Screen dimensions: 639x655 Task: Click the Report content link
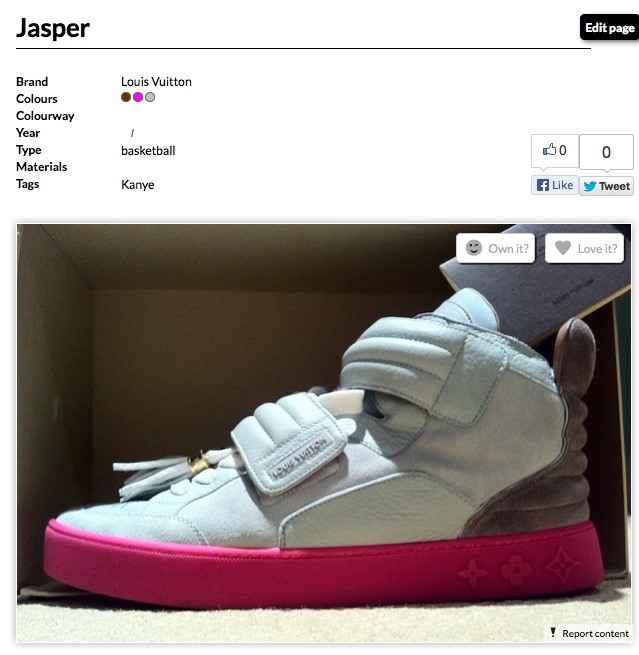click(x=595, y=633)
